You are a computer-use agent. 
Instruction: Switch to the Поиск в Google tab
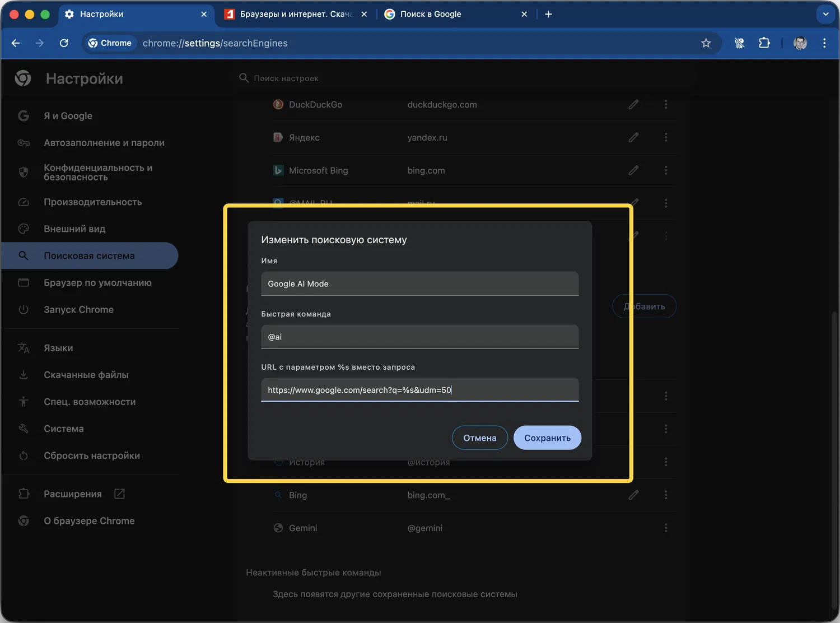[430, 14]
